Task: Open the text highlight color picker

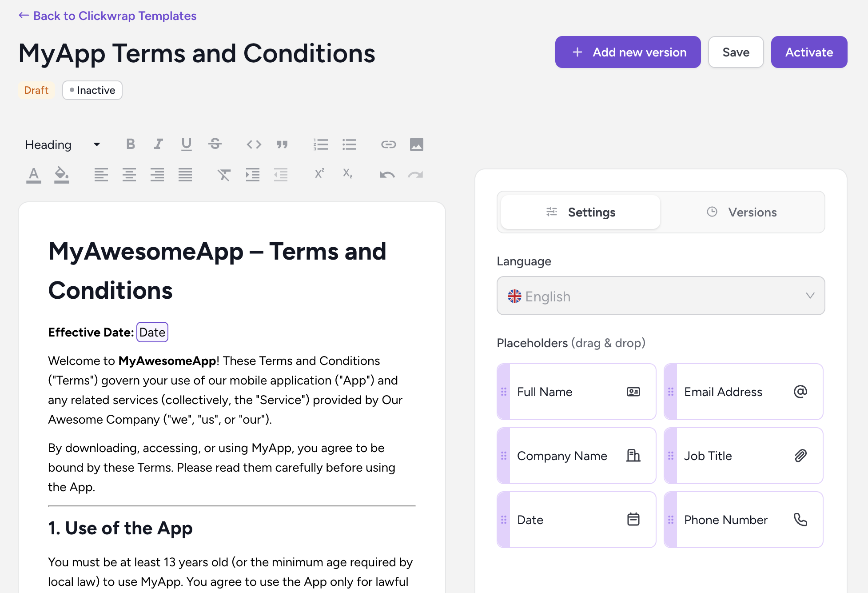Action: 61,175
